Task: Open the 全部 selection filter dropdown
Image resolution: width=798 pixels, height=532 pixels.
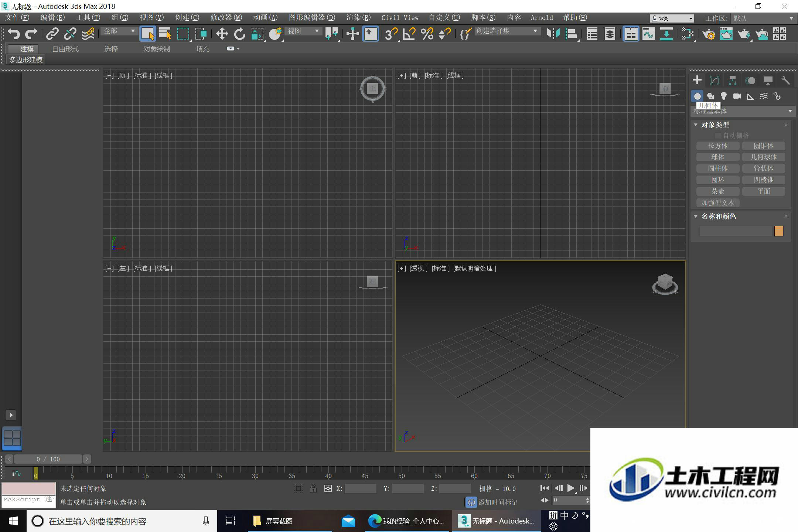Action: pyautogui.click(x=119, y=31)
